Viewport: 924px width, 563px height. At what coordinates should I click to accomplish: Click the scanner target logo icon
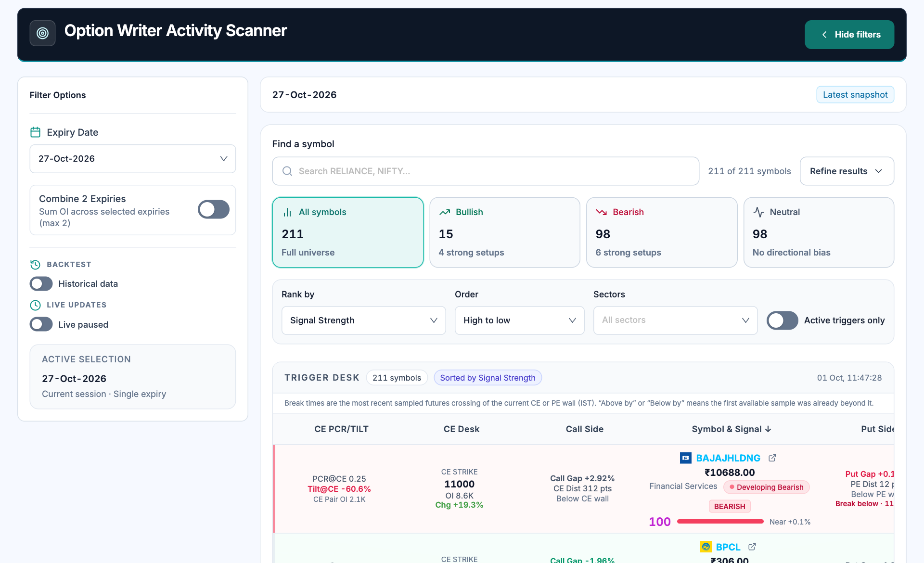tap(42, 33)
